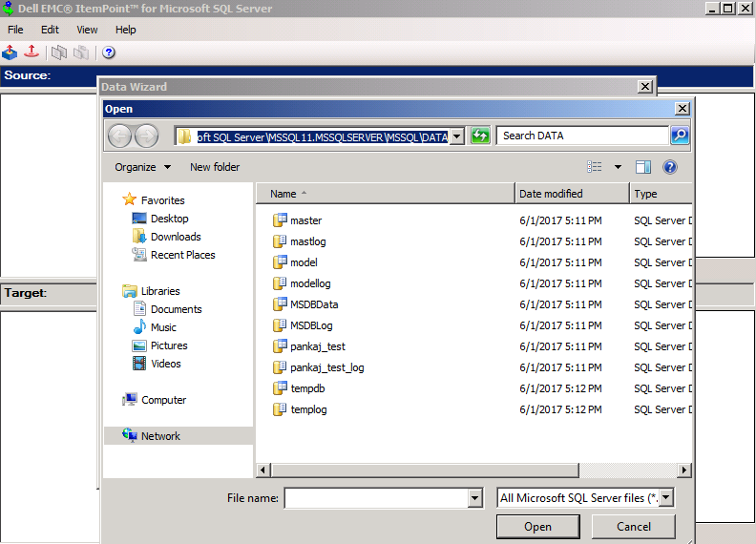Sort by Type column header
This screenshot has width=756, height=544.
tap(661, 194)
